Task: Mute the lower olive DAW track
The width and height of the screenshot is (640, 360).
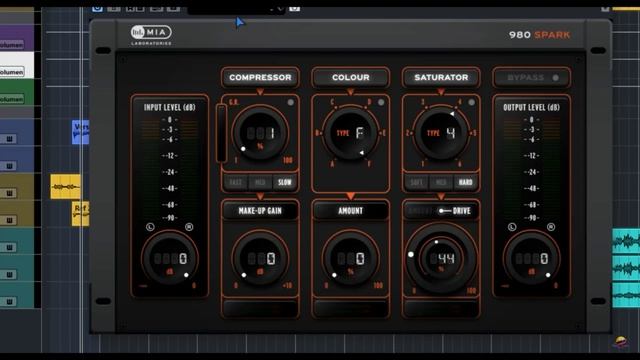Action: coord(9,220)
